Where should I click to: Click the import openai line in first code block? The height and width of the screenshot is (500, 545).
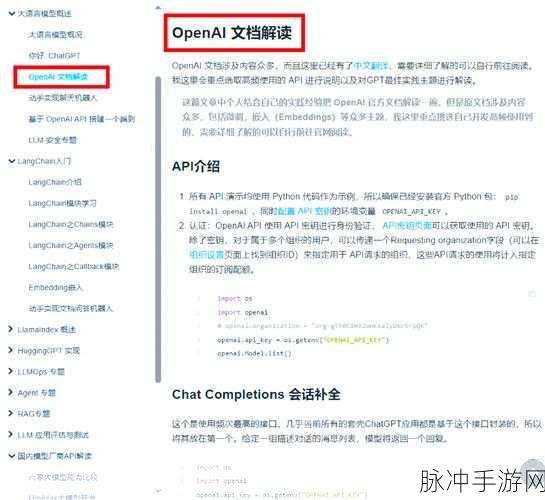[x=243, y=312]
